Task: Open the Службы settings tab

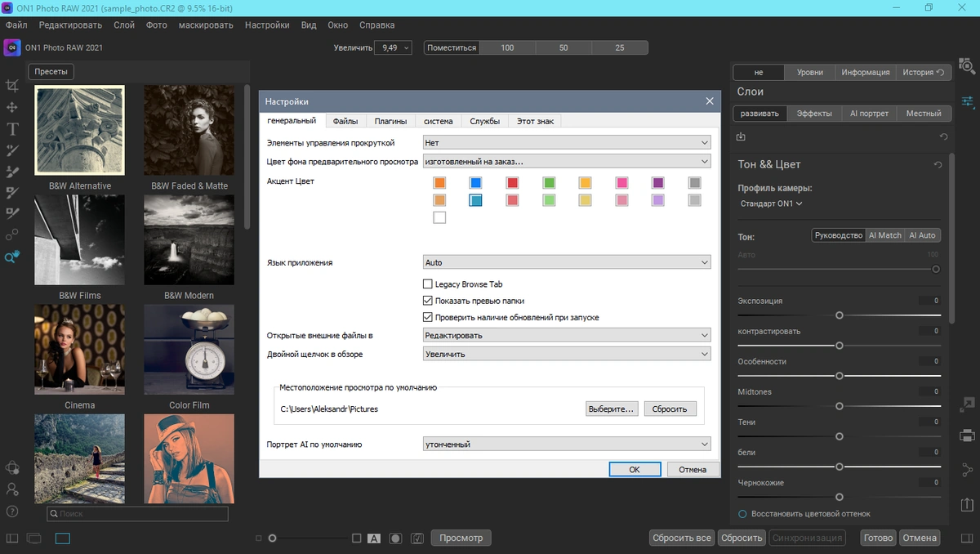Action: pos(485,121)
